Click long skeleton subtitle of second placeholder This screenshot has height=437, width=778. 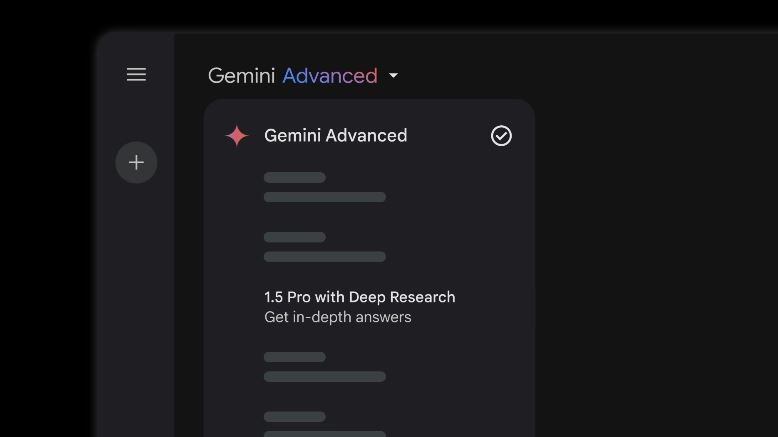(324, 257)
